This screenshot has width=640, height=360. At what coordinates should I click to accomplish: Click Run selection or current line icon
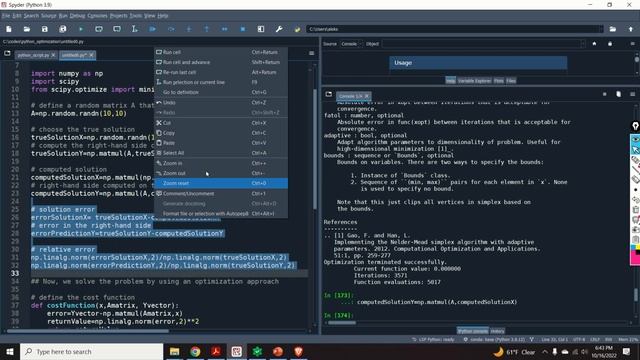tap(135, 29)
